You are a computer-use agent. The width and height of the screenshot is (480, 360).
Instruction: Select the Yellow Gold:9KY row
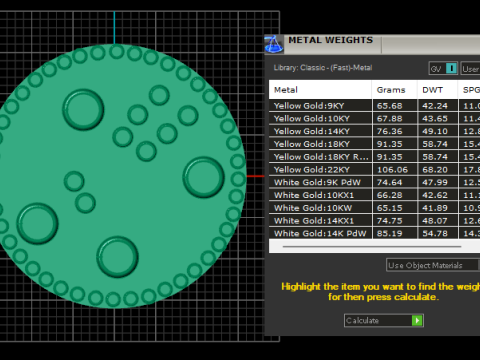click(x=374, y=106)
